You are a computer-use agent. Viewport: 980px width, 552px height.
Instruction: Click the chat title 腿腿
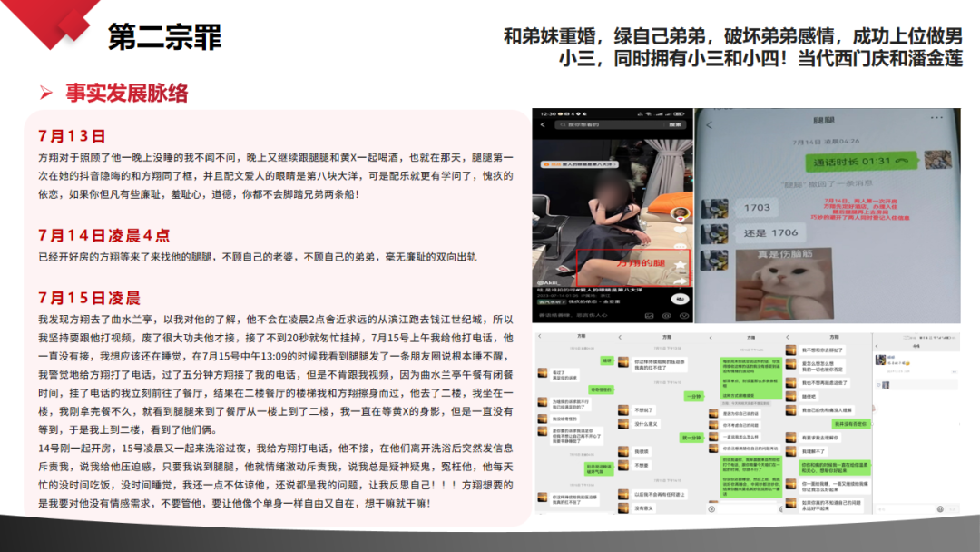point(824,120)
